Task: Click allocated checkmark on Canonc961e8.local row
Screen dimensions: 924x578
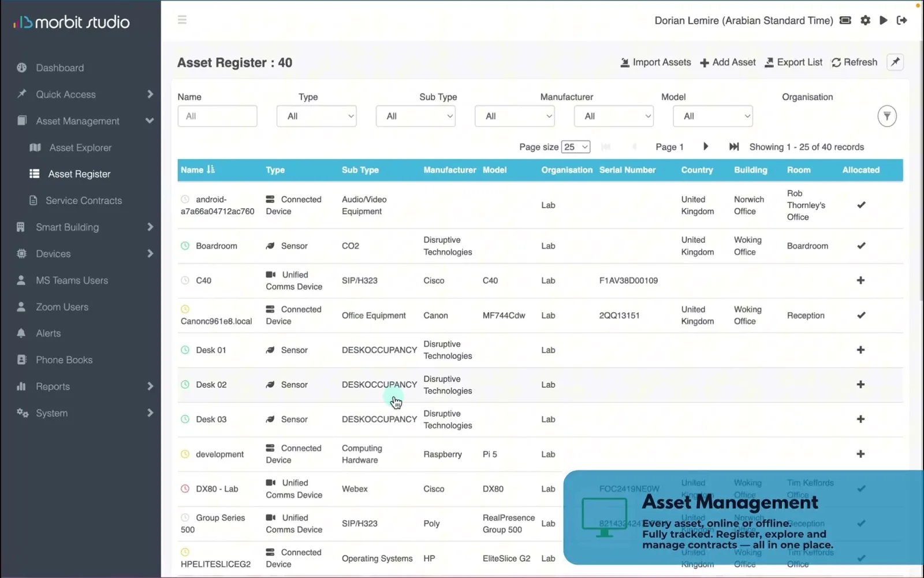Action: tap(861, 315)
